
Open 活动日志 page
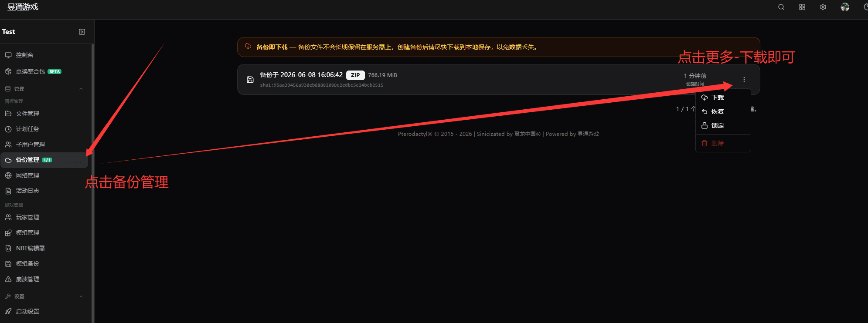pyautogui.click(x=44, y=191)
